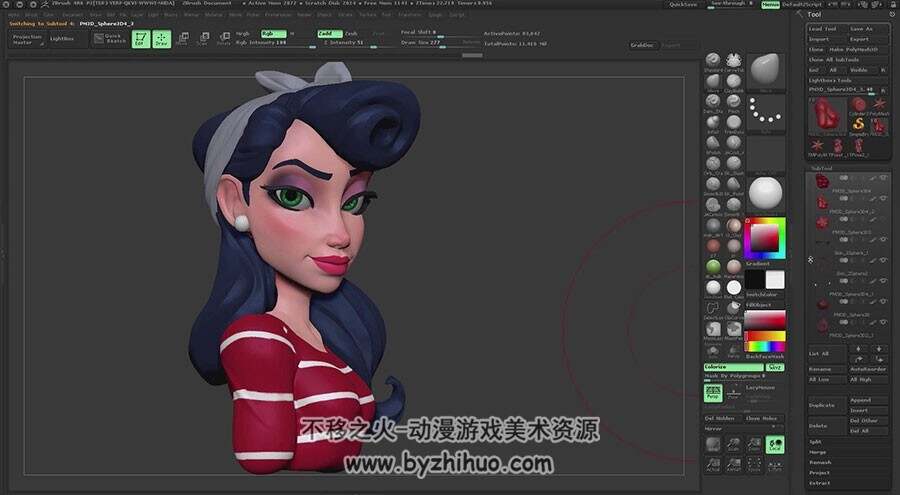
Task: Open the Projection Master button
Action: (28, 39)
